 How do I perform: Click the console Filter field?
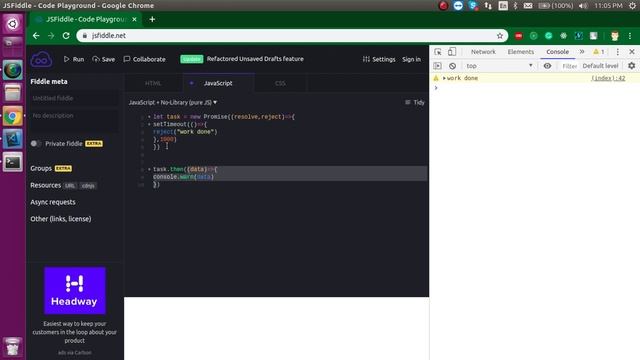(x=569, y=66)
